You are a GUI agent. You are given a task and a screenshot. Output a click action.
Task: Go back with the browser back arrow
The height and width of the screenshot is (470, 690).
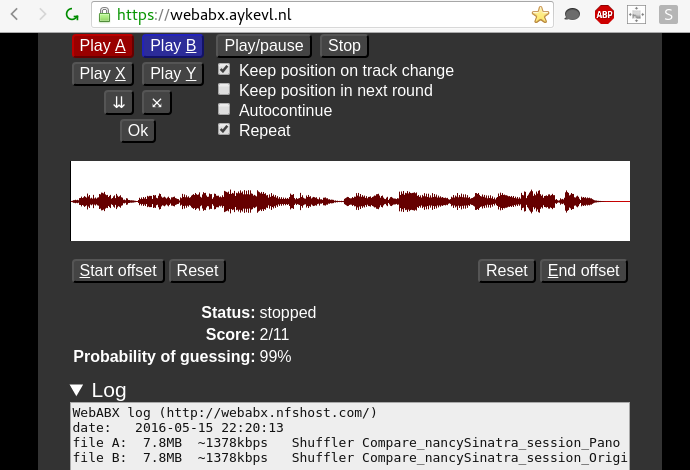pos(14,15)
